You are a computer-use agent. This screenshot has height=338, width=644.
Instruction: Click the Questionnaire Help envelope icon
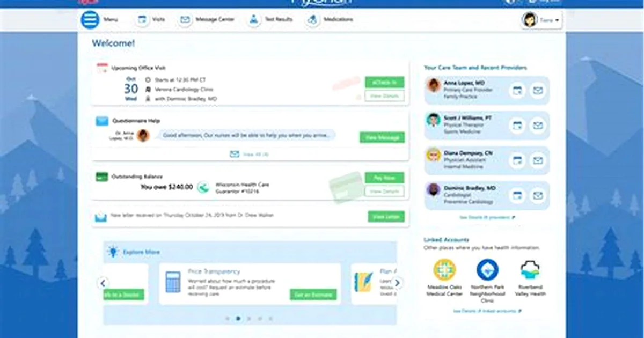click(x=102, y=121)
